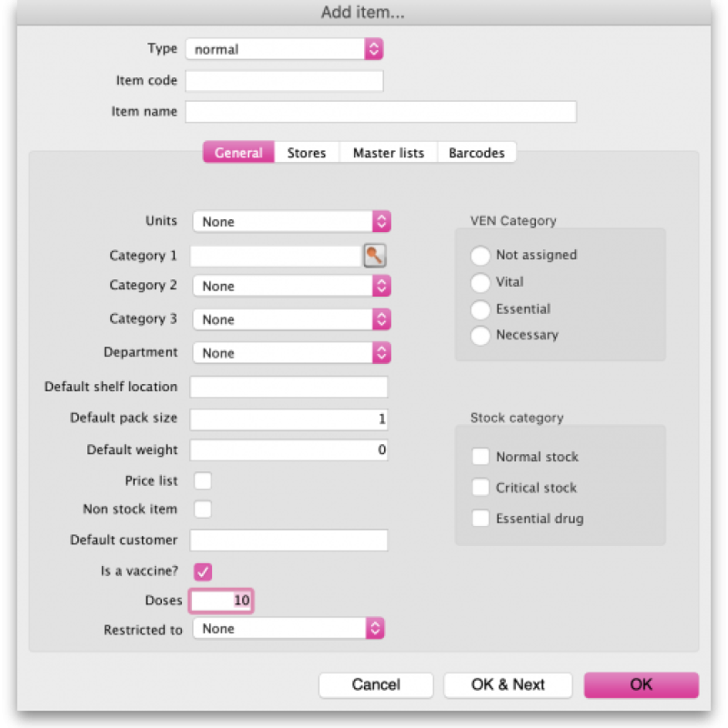The width and height of the screenshot is (728, 728).
Task: Enable the Price list checkbox
Action: point(203,480)
